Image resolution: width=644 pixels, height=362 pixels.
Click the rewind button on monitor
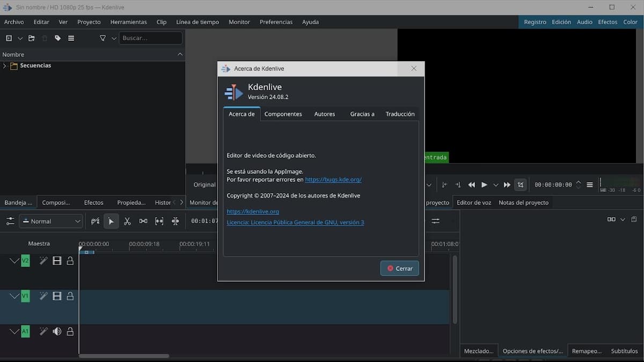(x=472, y=184)
